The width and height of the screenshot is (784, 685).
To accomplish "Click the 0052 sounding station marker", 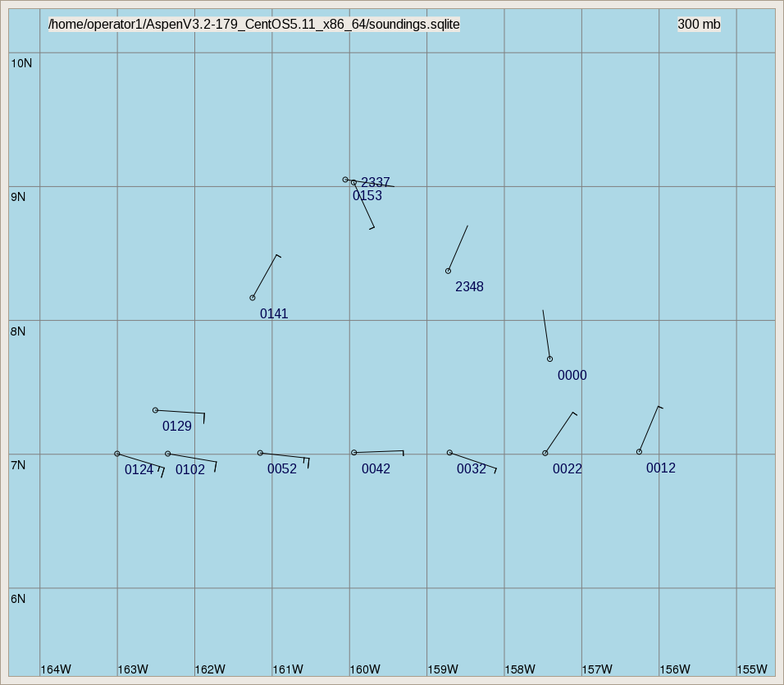I will [260, 453].
